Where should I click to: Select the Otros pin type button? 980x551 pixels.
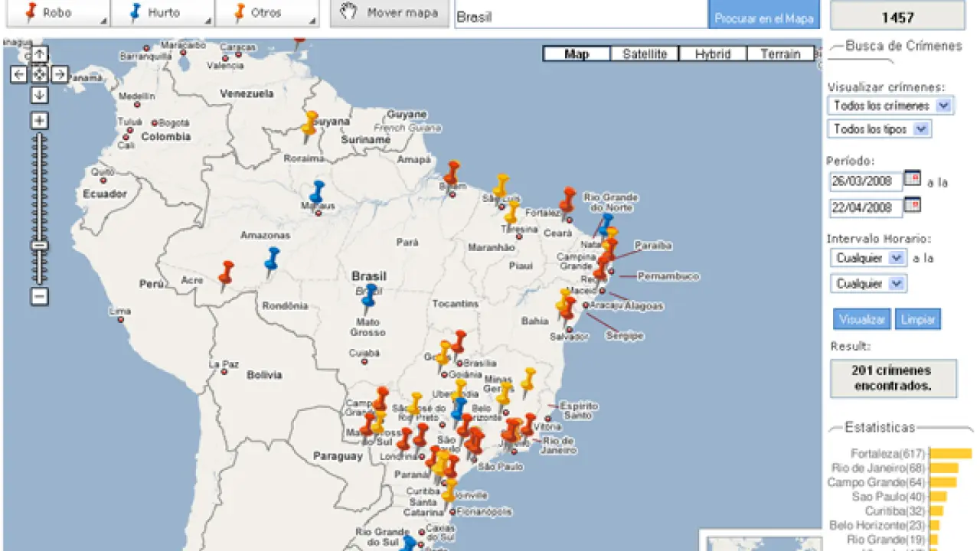click(x=264, y=13)
